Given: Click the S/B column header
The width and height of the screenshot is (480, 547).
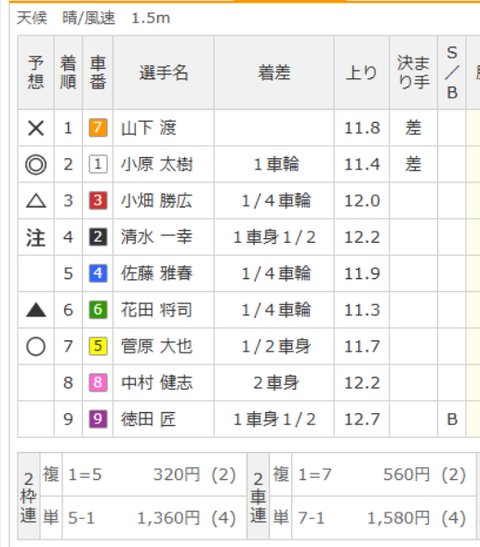Looking at the screenshot, I should pyautogui.click(x=452, y=73).
